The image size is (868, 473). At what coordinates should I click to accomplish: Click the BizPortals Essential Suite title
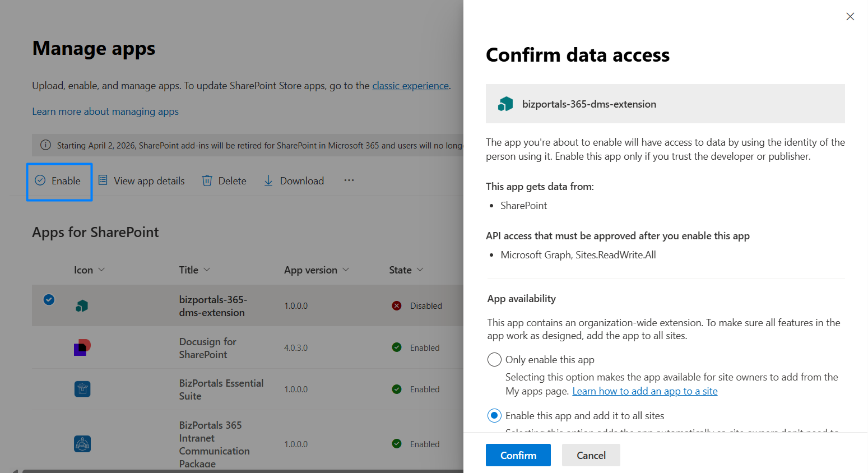221,389
